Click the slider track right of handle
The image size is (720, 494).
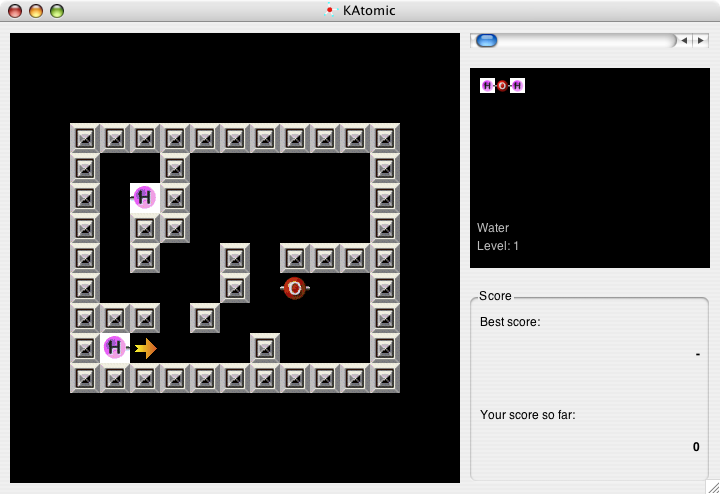[587, 41]
